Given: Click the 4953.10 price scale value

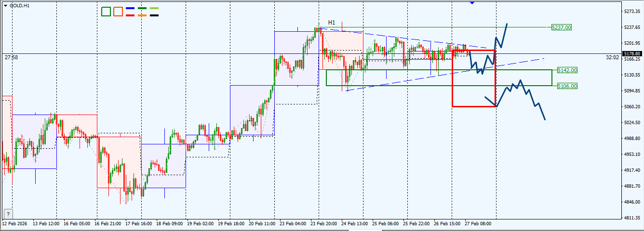Looking at the screenshot, I should point(631,154).
